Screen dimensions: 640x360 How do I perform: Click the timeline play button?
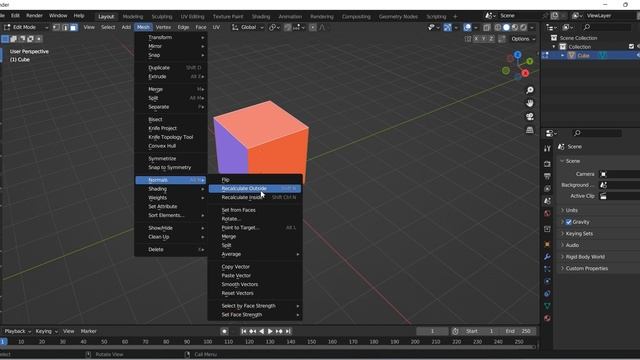(270, 331)
